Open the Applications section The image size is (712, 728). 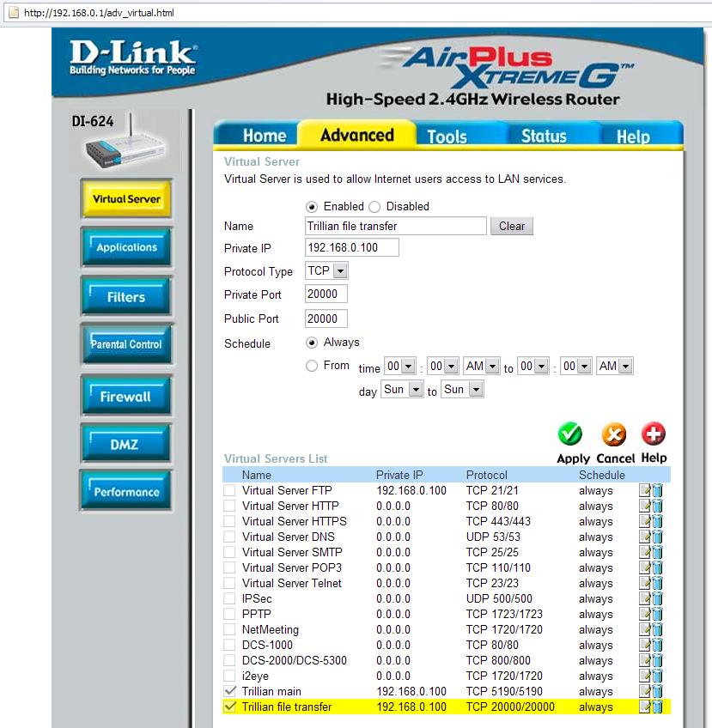coord(126,247)
